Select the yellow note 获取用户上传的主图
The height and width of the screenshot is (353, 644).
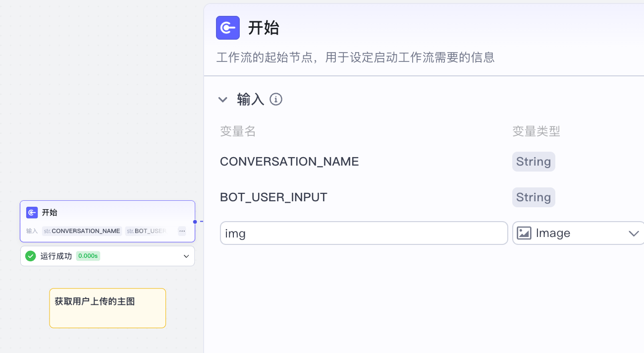point(107,308)
